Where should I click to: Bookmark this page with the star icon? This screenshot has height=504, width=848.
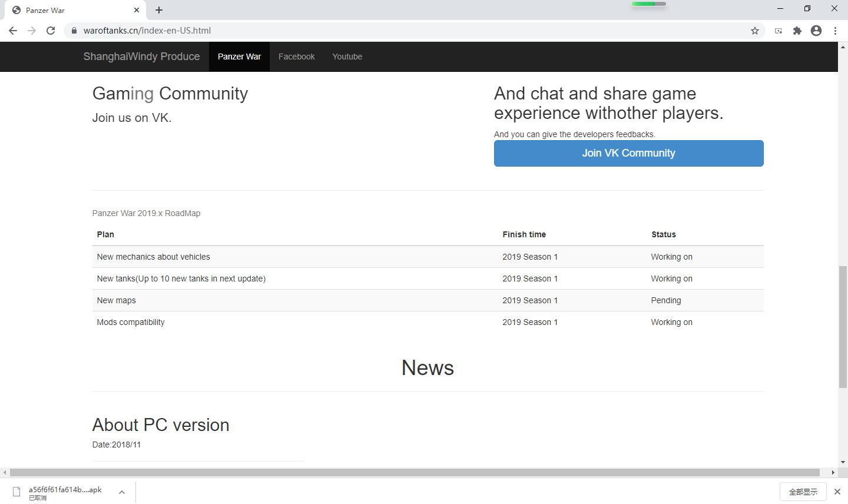pos(754,31)
